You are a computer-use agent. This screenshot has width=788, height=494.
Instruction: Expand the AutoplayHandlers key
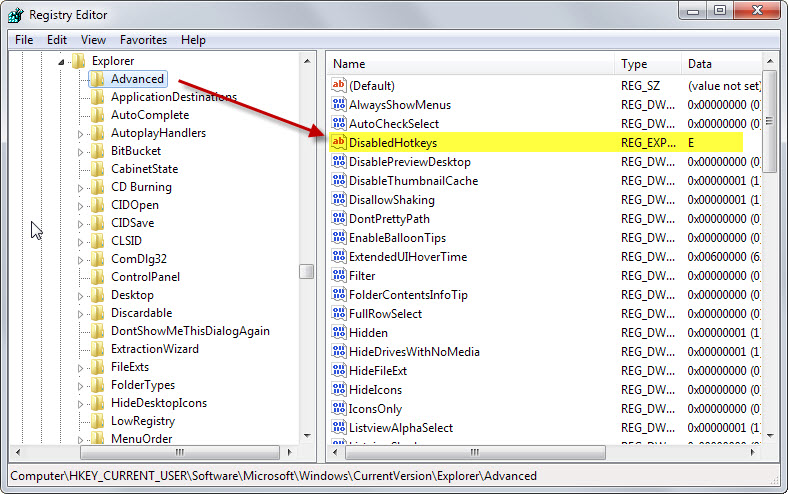[80, 134]
